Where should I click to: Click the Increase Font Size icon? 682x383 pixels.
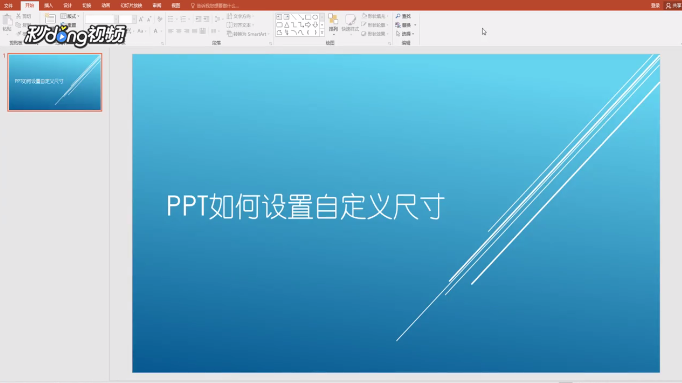coord(141,19)
